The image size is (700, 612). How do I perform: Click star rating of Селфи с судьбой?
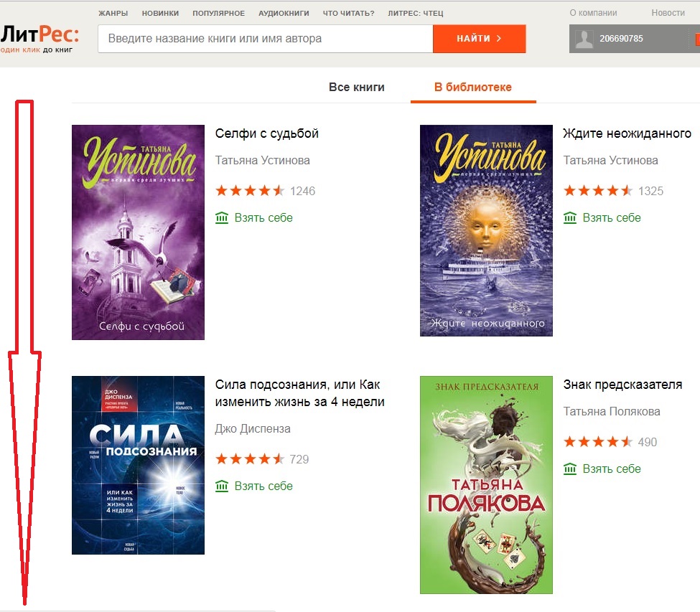pos(250,191)
